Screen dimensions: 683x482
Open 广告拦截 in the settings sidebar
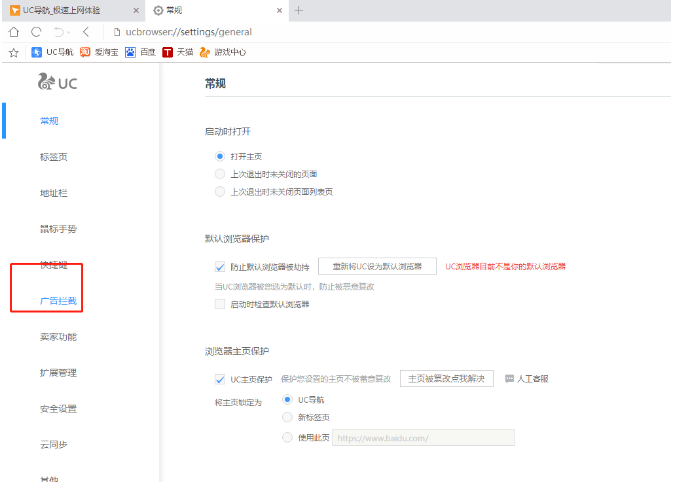(x=57, y=301)
